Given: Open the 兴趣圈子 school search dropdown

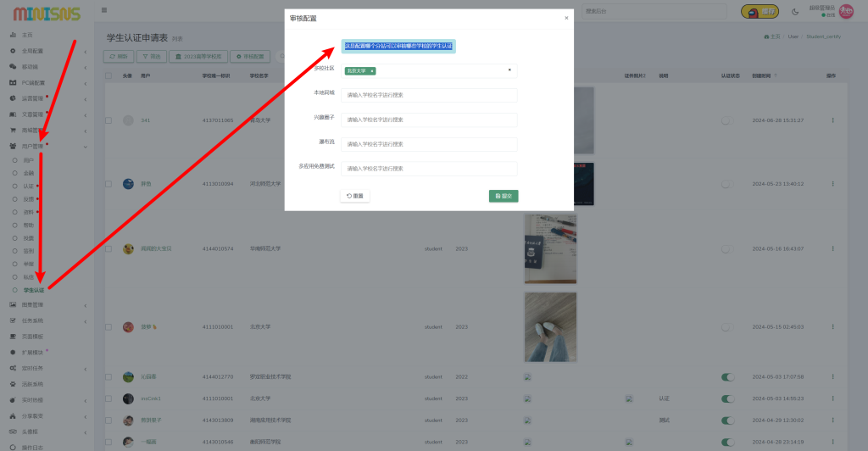Looking at the screenshot, I should pos(429,120).
